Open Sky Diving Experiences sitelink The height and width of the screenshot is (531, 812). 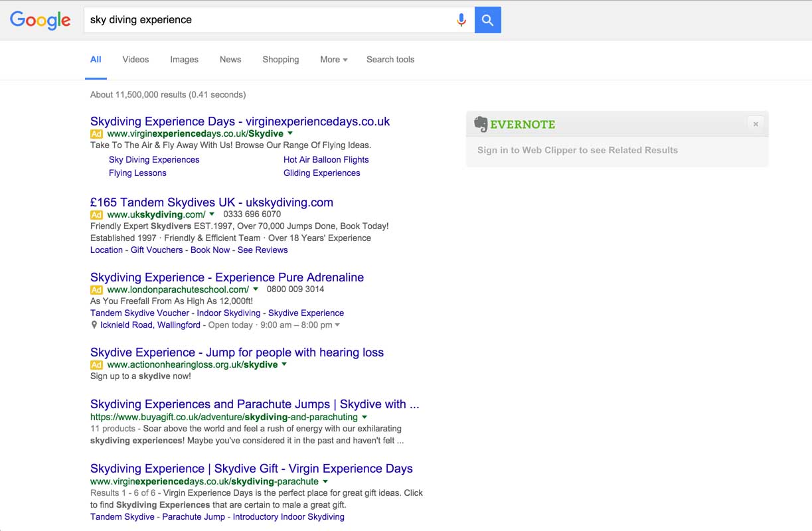pyautogui.click(x=154, y=160)
